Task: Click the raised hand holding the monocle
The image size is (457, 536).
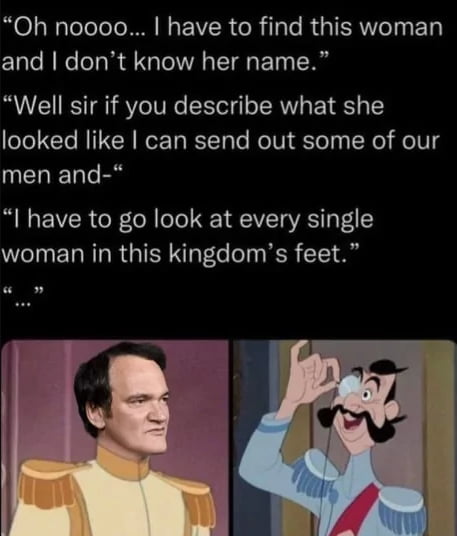Action: click(x=309, y=369)
